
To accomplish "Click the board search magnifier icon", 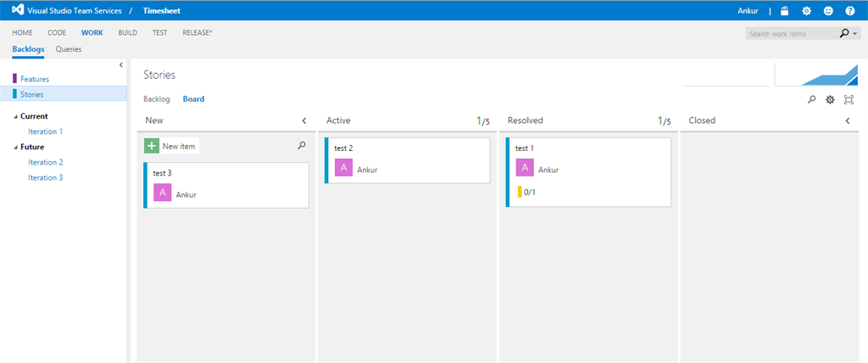I will coord(811,100).
